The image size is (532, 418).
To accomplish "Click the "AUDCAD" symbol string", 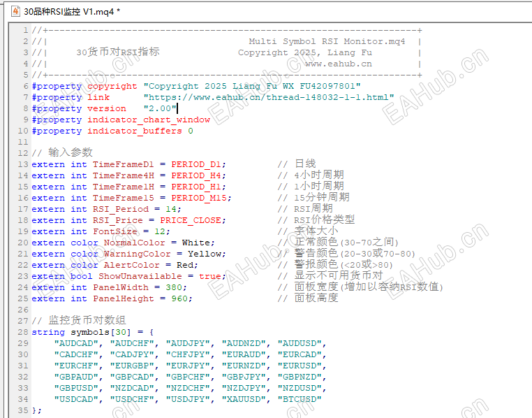I will pos(76,344).
